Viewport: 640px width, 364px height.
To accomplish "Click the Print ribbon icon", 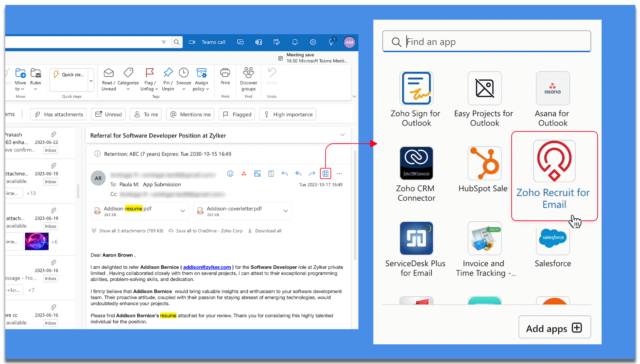I will (x=225, y=77).
